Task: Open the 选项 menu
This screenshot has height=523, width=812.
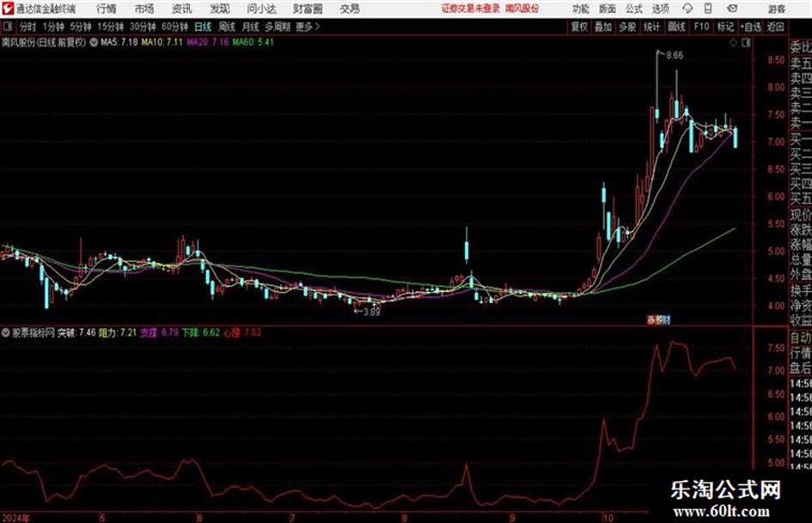Action: 661,9
